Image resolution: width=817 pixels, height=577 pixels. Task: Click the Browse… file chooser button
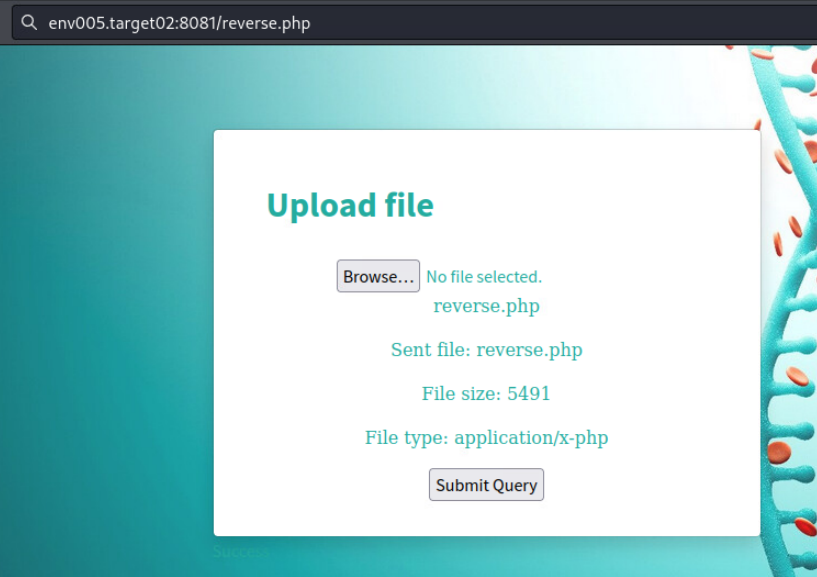(x=378, y=277)
